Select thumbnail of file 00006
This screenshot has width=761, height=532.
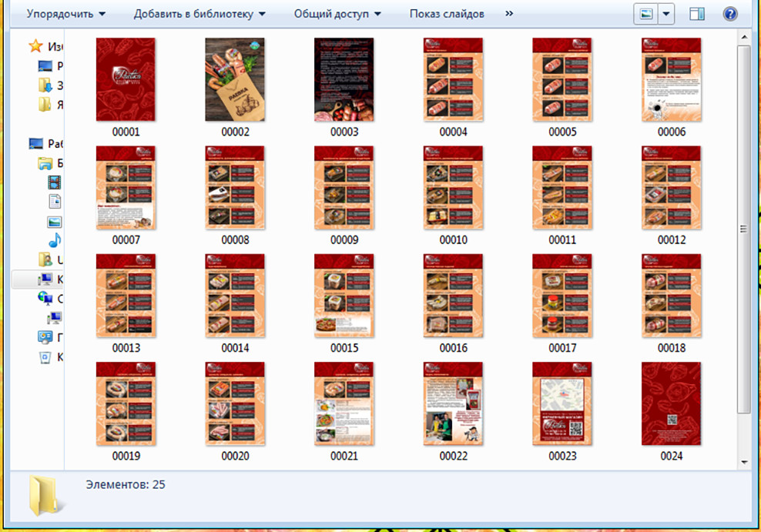[671, 79]
